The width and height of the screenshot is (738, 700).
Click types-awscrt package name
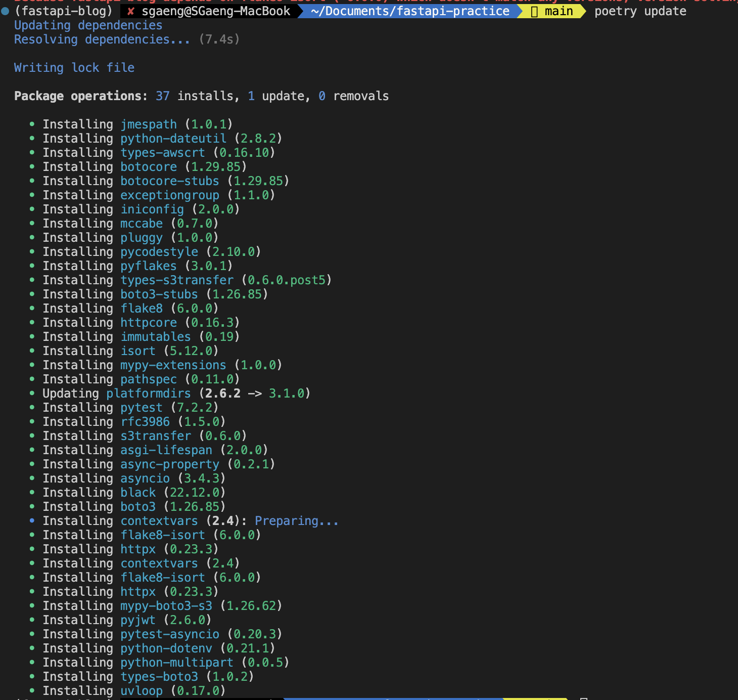163,153
